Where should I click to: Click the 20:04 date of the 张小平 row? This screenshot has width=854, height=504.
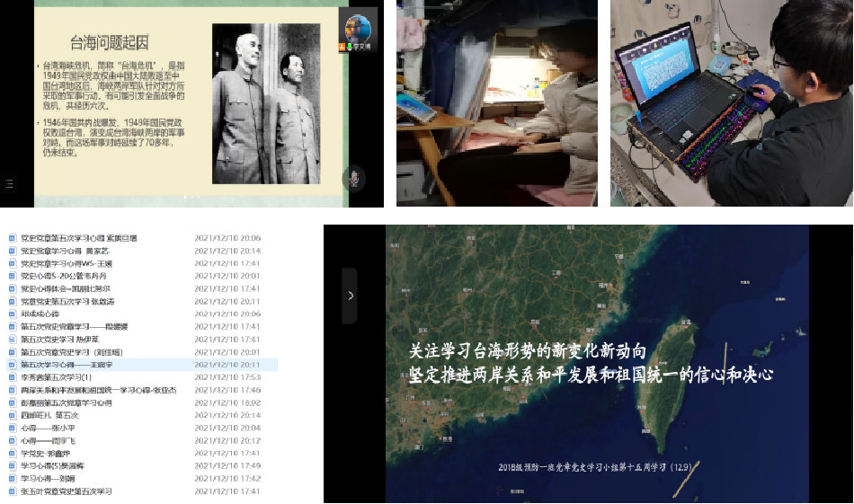point(227,428)
